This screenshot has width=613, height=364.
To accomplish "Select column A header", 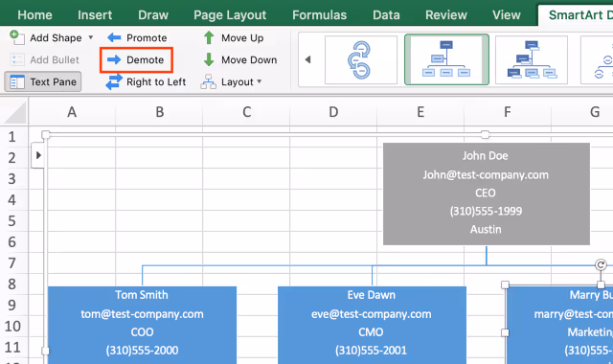I will click(72, 112).
